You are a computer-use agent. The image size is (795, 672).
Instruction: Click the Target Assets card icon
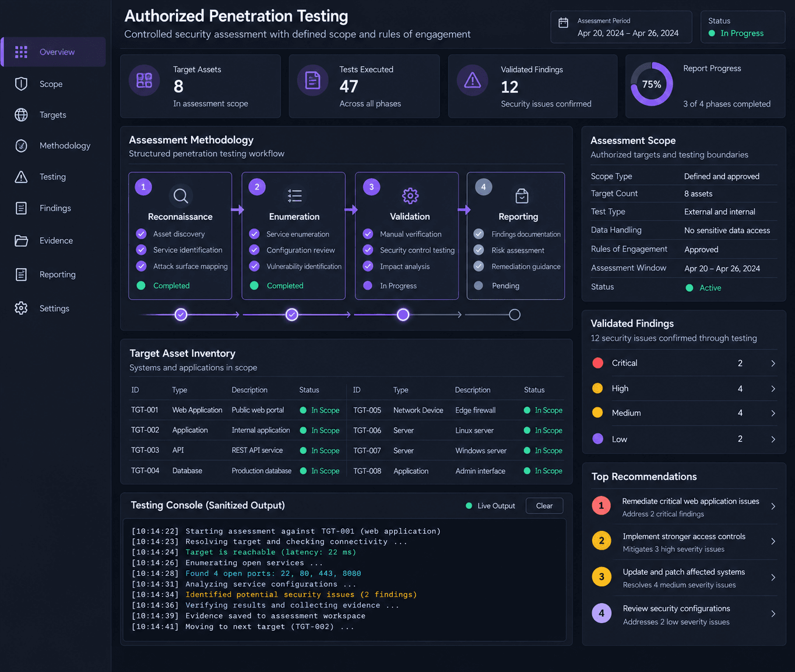(x=145, y=80)
